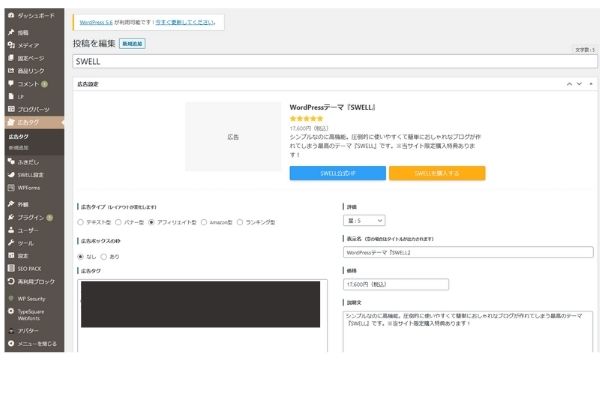Open the ダッシュボード dashboard icon
The image size is (600, 400).
[x=11, y=15]
